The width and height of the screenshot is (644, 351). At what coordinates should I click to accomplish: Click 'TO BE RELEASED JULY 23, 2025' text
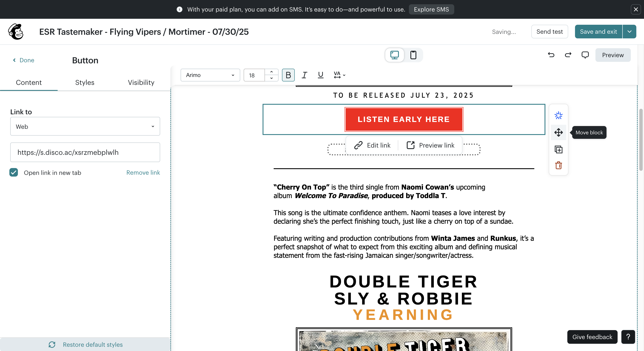click(x=404, y=95)
